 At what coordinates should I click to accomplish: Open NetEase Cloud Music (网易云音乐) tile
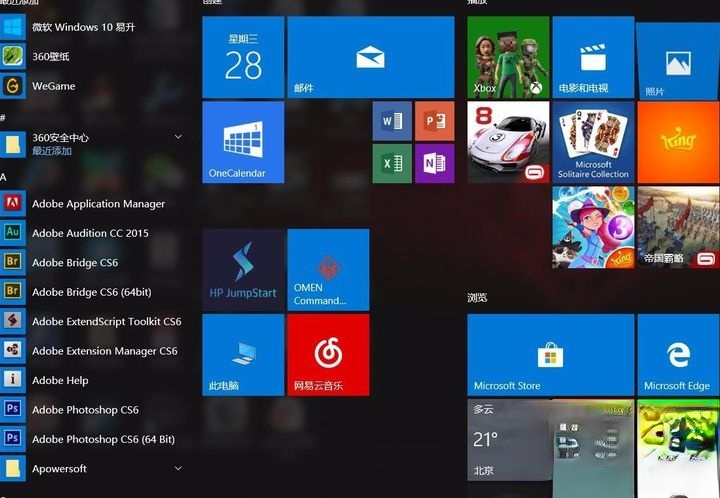tap(328, 354)
